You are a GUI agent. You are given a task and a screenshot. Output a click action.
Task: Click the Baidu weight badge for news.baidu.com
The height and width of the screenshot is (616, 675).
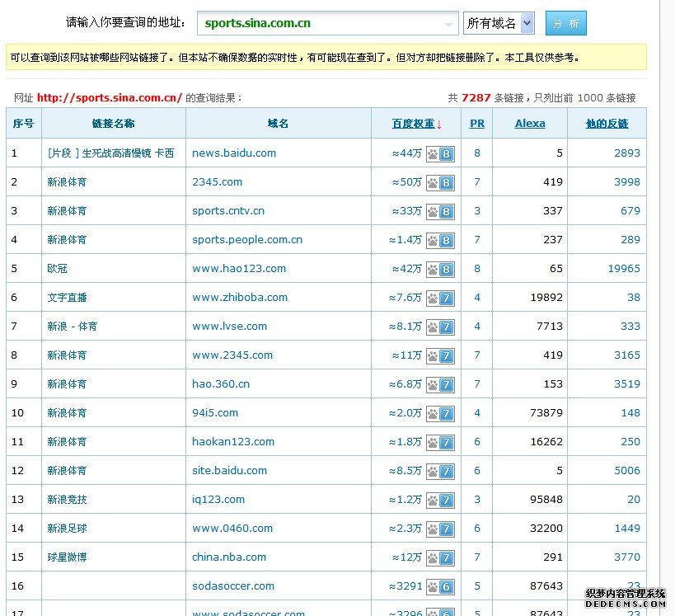(x=442, y=153)
